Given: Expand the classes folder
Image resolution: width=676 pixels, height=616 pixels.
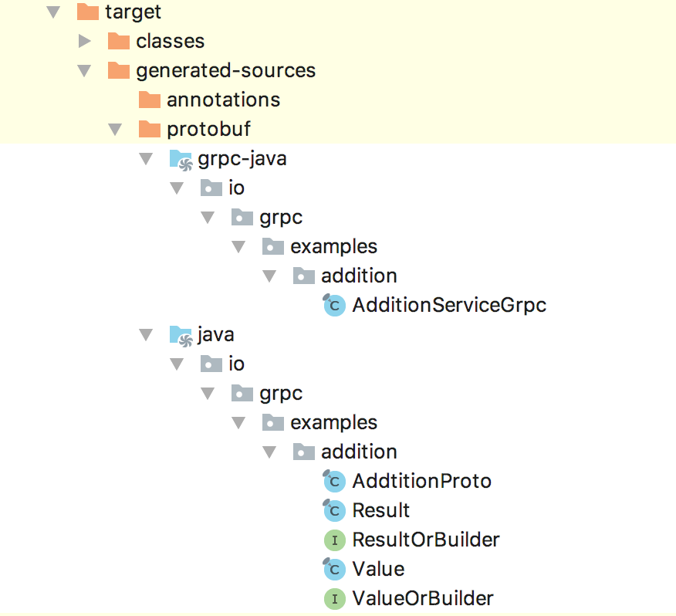Looking at the screenshot, I should click(x=85, y=41).
